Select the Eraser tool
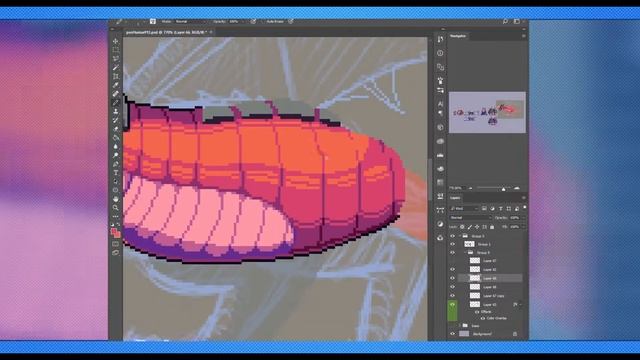 pyautogui.click(x=116, y=129)
